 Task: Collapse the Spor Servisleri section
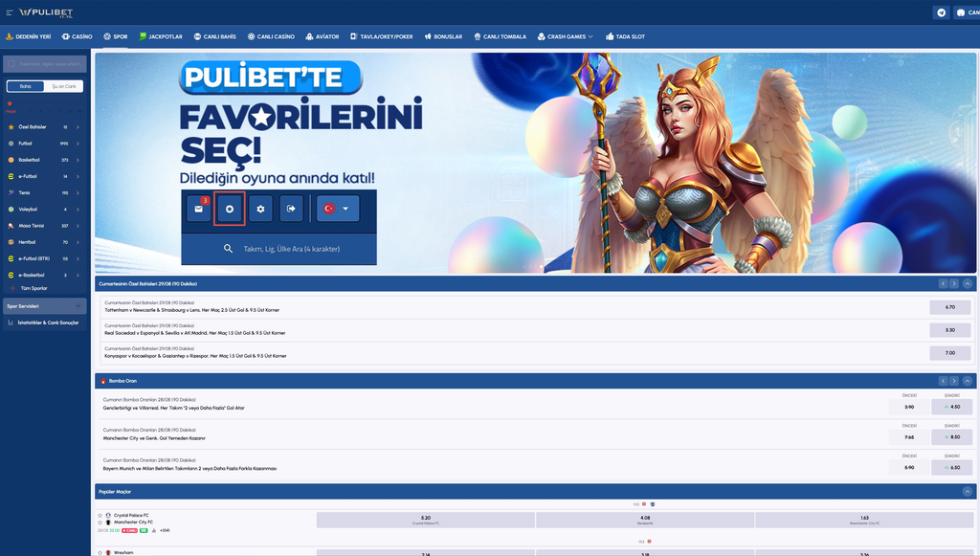(78, 306)
